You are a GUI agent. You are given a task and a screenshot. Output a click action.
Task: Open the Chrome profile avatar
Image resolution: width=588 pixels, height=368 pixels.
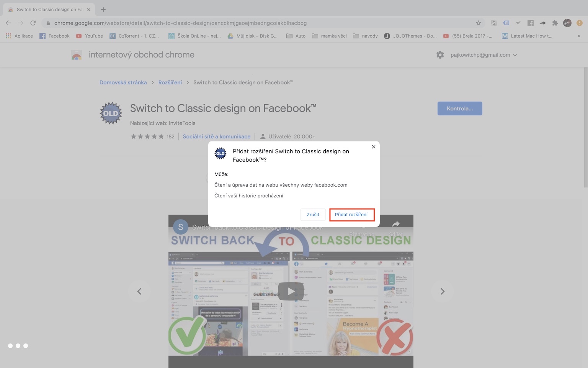[x=567, y=23]
